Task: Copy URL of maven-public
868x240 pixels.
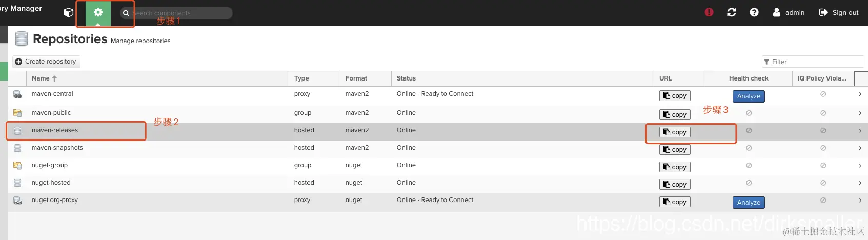Action: click(x=675, y=115)
